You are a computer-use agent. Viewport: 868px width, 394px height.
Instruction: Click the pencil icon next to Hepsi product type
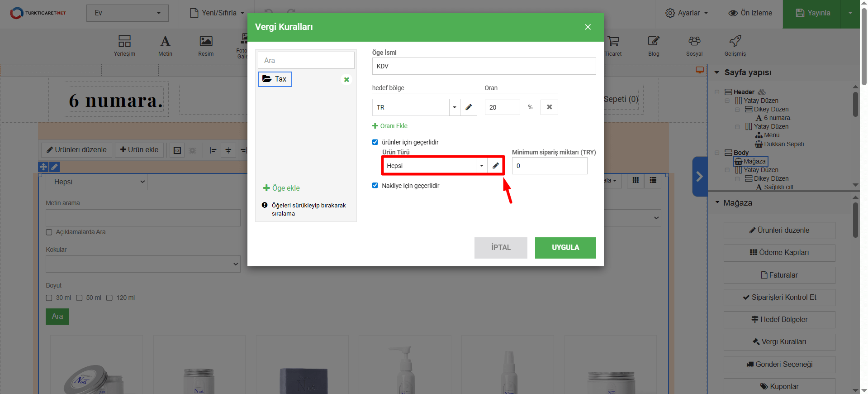(496, 166)
